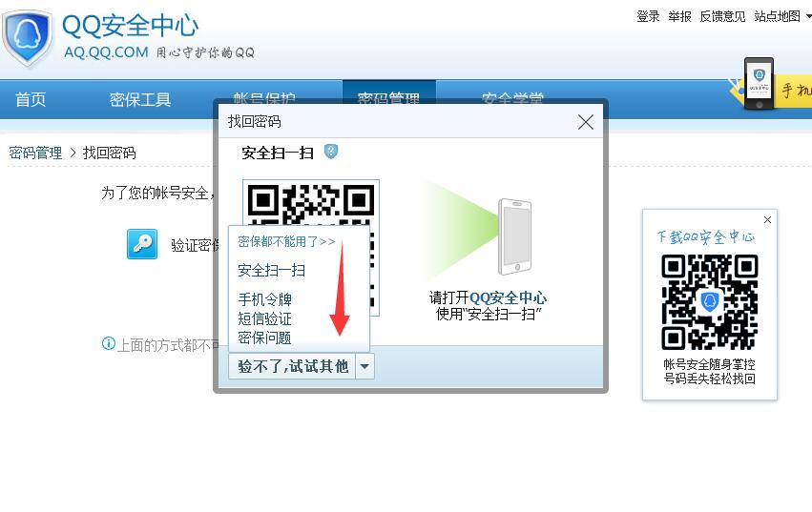This screenshot has width=812, height=512.
Task: Click the QQ Security Center shield logo
Action: 27,38
